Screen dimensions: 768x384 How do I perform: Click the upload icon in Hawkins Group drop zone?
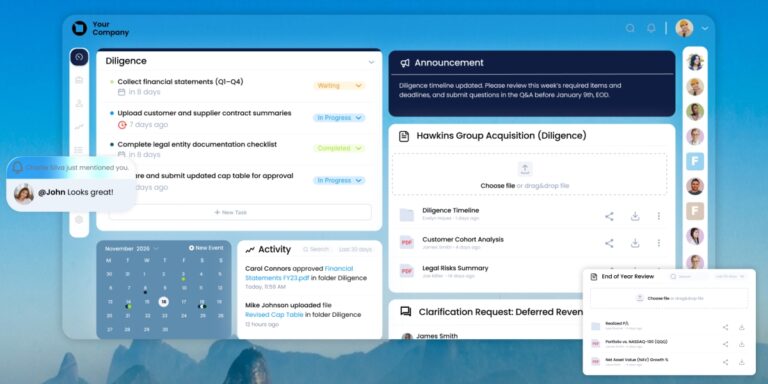pos(525,169)
